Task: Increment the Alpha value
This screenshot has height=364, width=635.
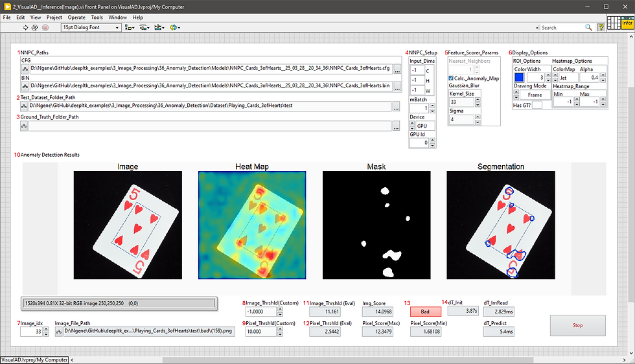Action: [603, 75]
